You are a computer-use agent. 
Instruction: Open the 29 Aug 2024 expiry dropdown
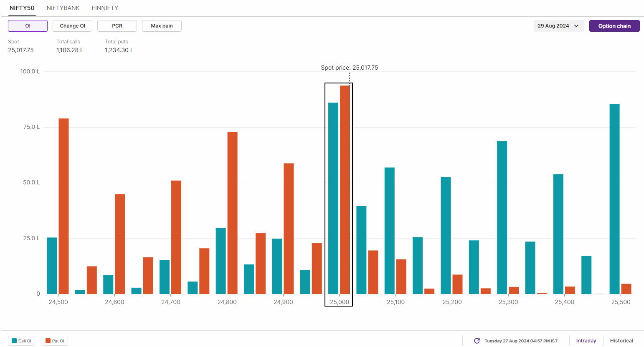coord(558,26)
